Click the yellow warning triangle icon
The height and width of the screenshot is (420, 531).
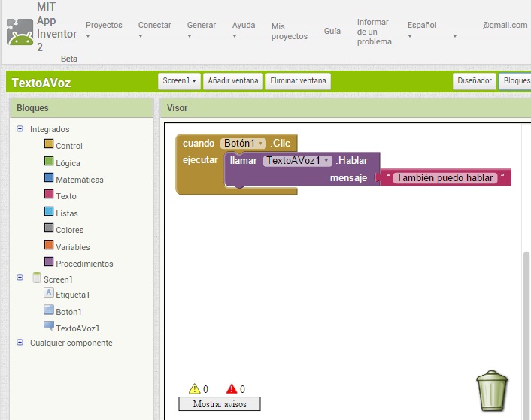tap(194, 389)
